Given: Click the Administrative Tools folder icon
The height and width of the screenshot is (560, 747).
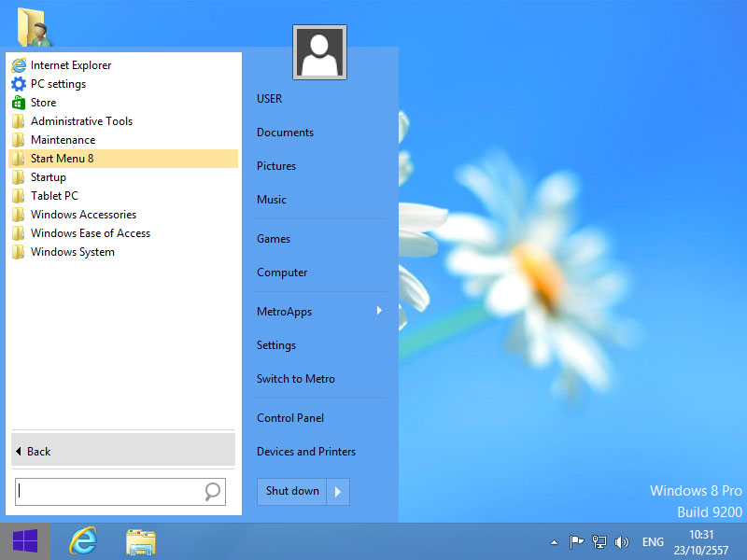Looking at the screenshot, I should 19,121.
